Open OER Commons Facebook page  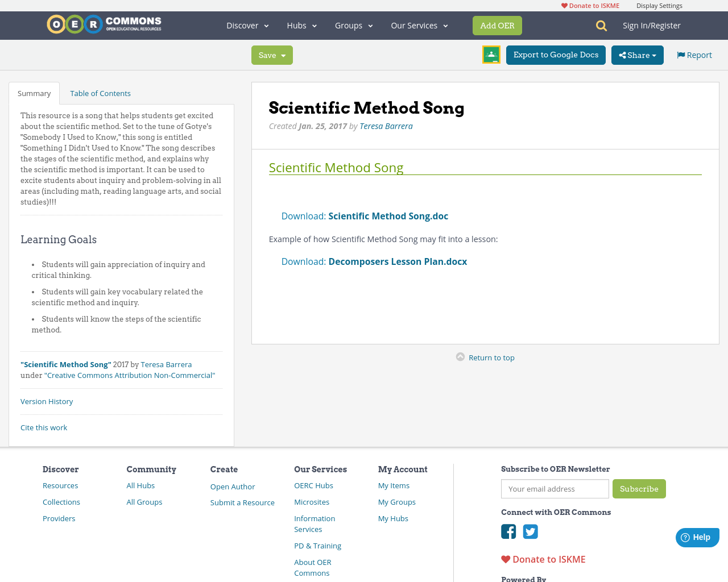pyautogui.click(x=508, y=531)
